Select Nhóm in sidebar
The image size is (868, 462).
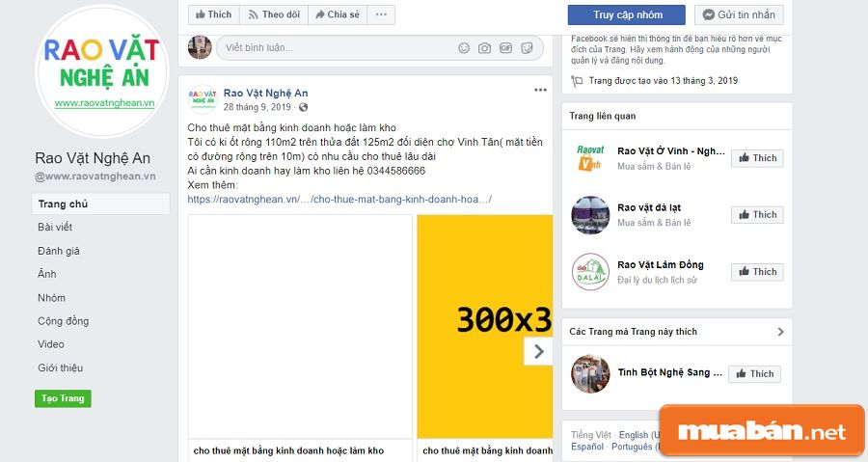(x=51, y=298)
